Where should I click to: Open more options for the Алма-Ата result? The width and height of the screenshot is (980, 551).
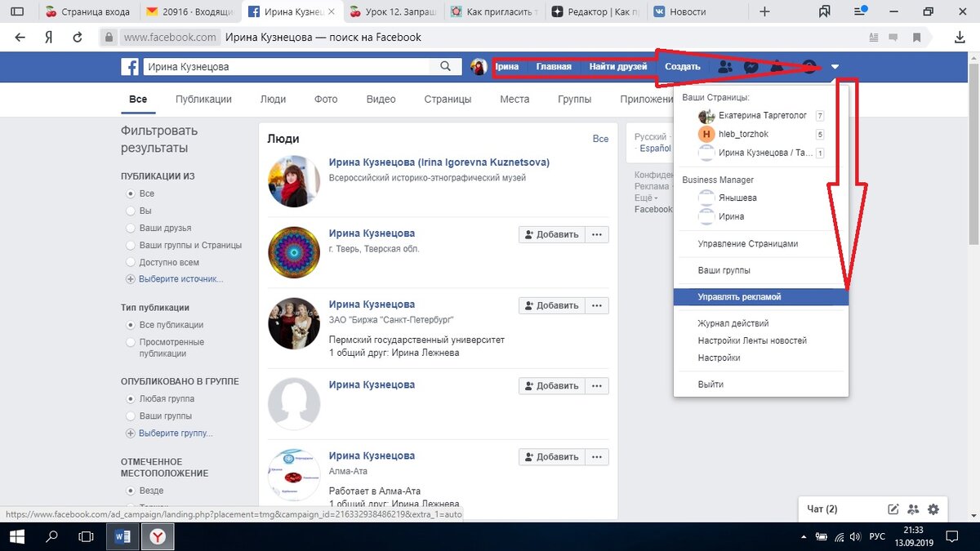pos(597,456)
